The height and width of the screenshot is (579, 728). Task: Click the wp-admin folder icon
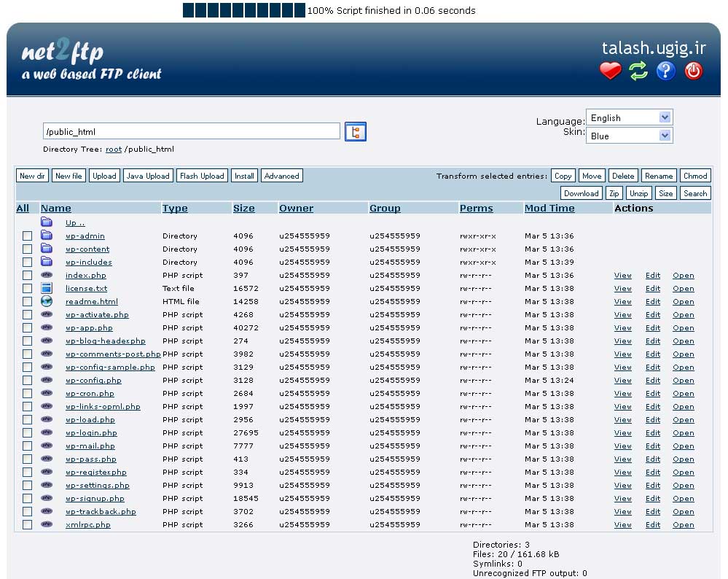click(47, 236)
